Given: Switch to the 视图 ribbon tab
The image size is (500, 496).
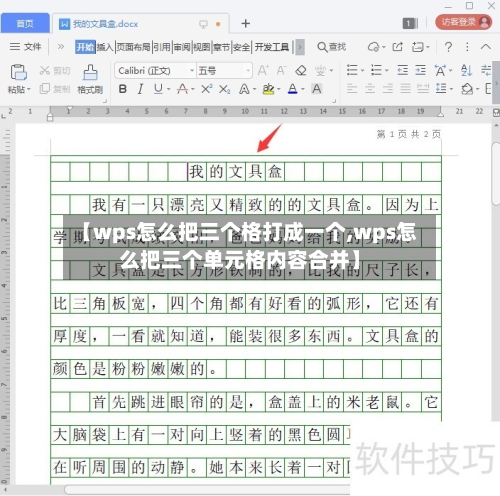Looking at the screenshot, I should coord(202,47).
